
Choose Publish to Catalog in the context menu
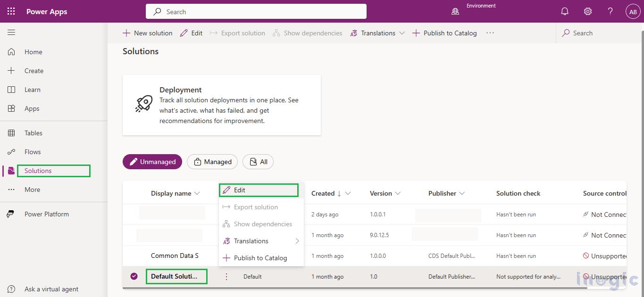tap(261, 258)
